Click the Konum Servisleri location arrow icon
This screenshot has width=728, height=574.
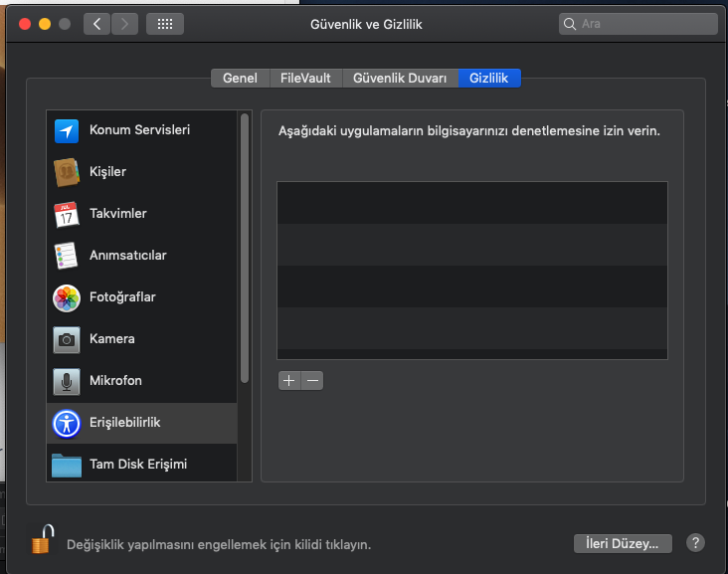(67, 130)
